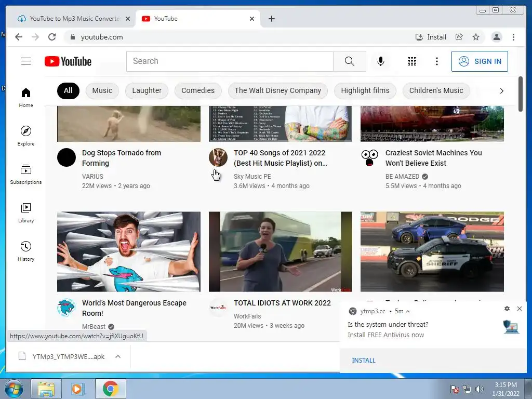Open History in the sidebar

(x=26, y=251)
